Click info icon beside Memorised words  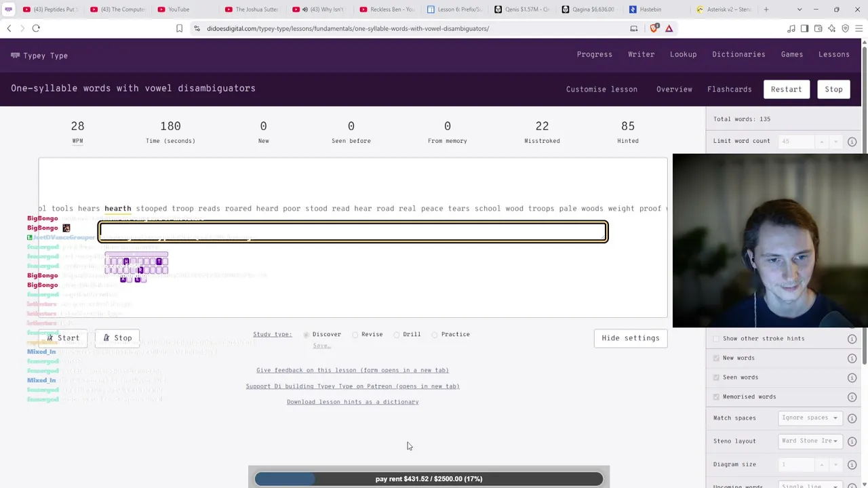(852, 397)
